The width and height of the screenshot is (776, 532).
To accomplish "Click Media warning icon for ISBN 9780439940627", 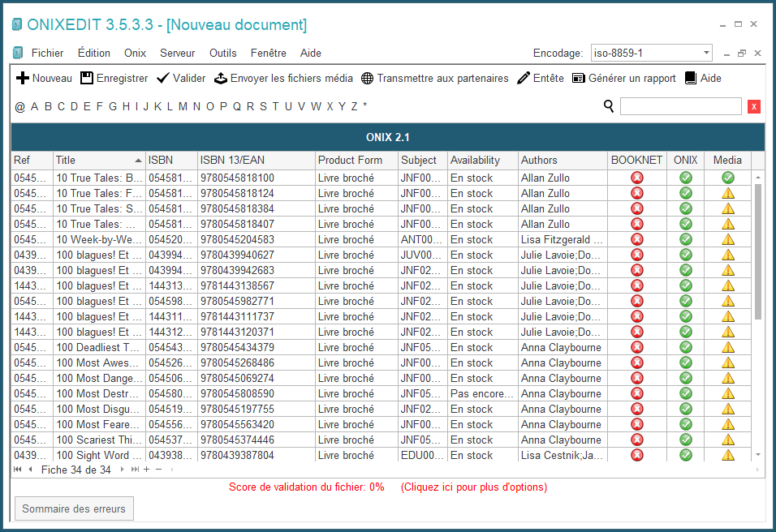I will click(727, 255).
